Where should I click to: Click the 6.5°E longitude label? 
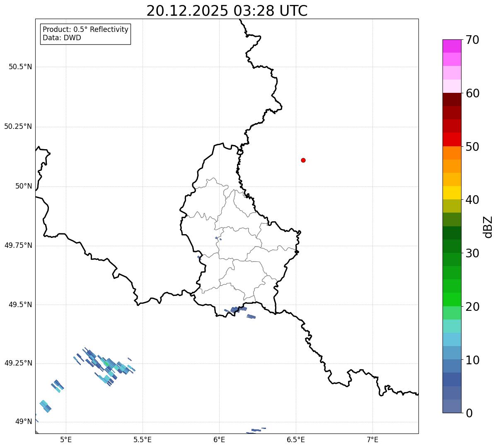coord(296,439)
